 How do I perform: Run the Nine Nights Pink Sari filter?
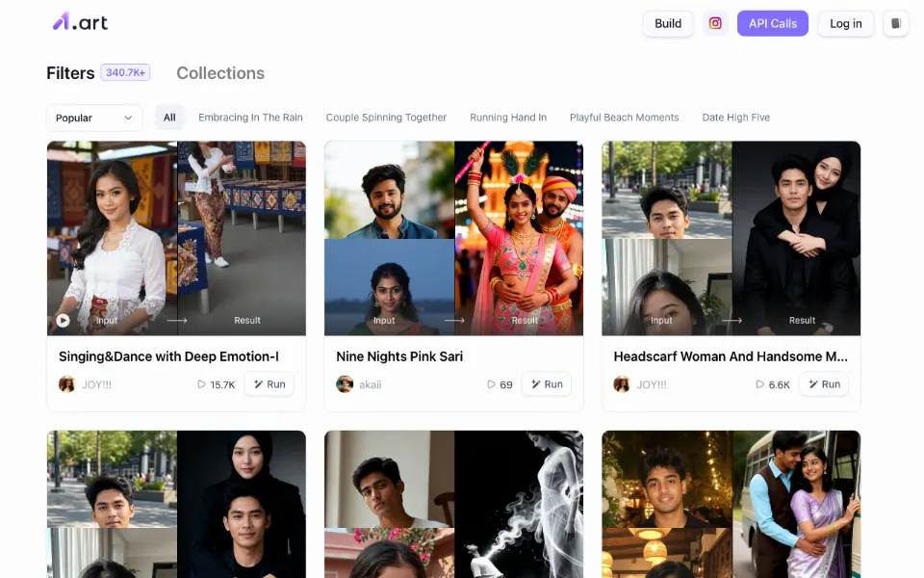pyautogui.click(x=547, y=384)
